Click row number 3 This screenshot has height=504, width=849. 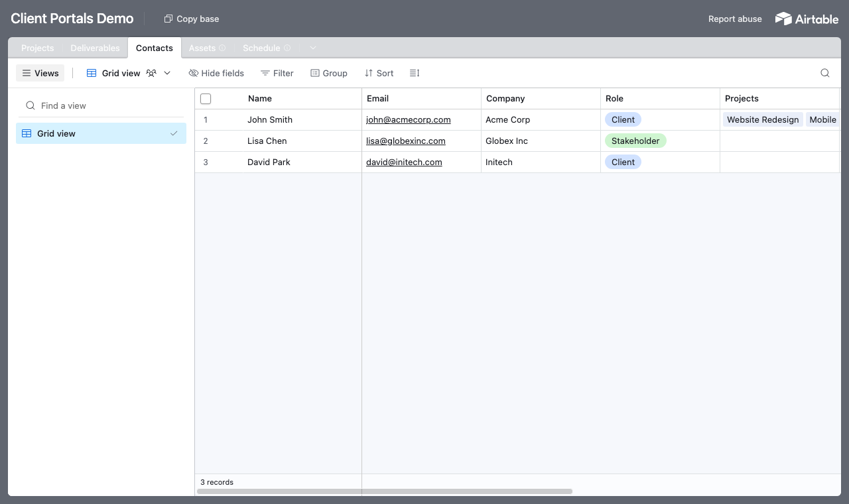tap(206, 162)
